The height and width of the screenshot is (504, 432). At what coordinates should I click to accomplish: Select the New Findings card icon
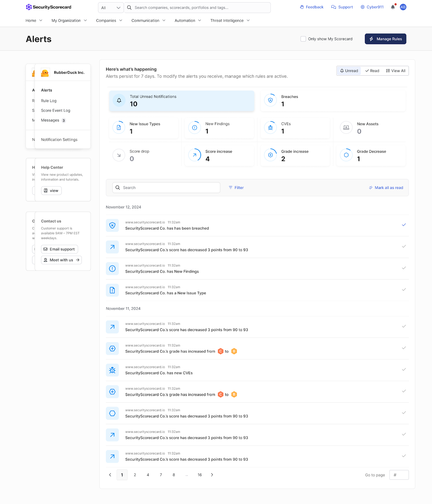[195, 128]
